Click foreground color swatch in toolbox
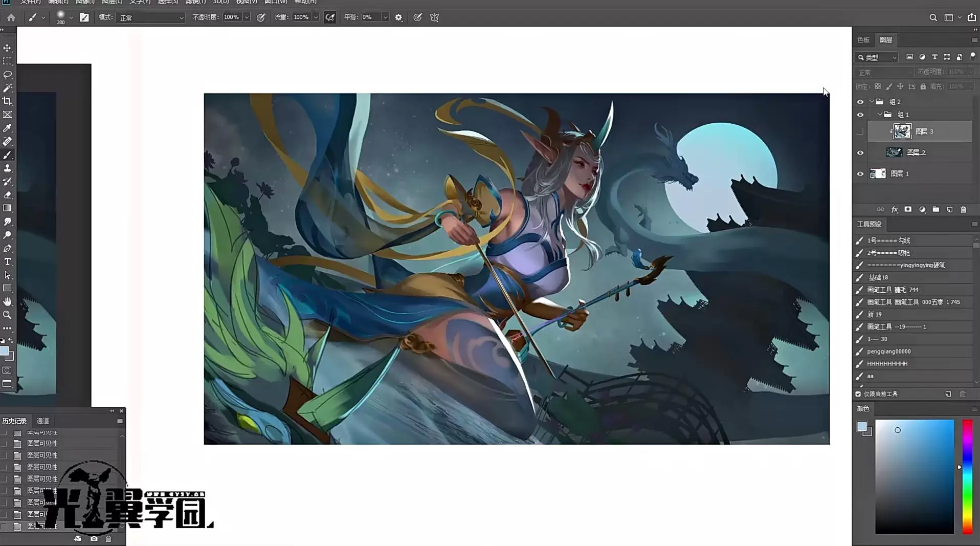This screenshot has height=546, width=980. pos(4,351)
